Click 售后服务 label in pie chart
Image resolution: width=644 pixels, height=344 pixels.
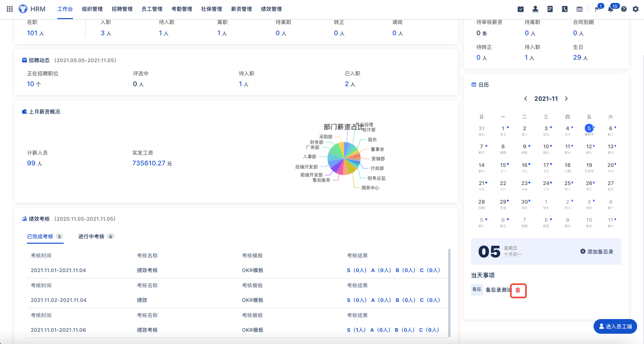321,180
